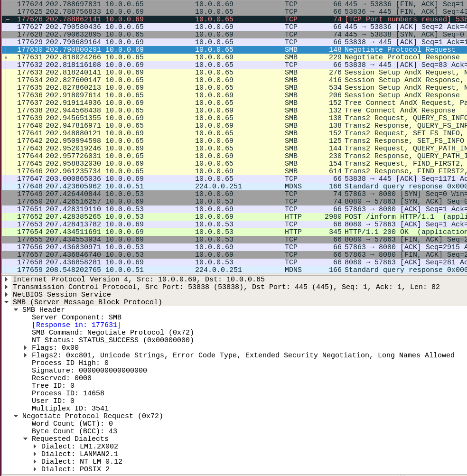The width and height of the screenshot is (467, 476).
Task: Select packet 177634 Session Setup AndX Response
Action: pos(234,80)
